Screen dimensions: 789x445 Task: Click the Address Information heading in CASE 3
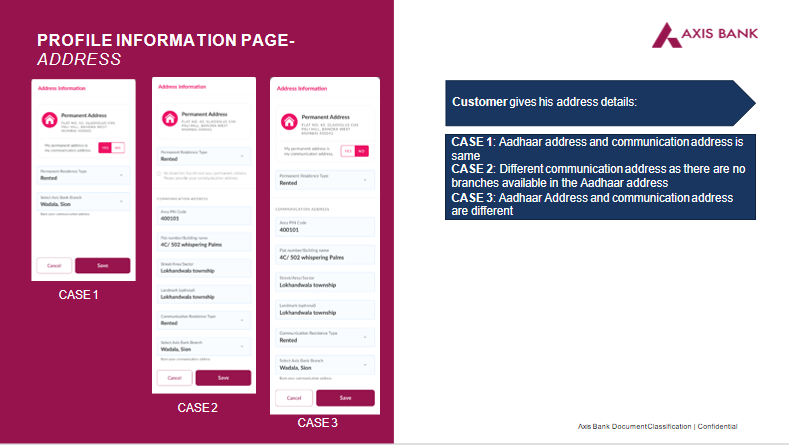point(302,88)
